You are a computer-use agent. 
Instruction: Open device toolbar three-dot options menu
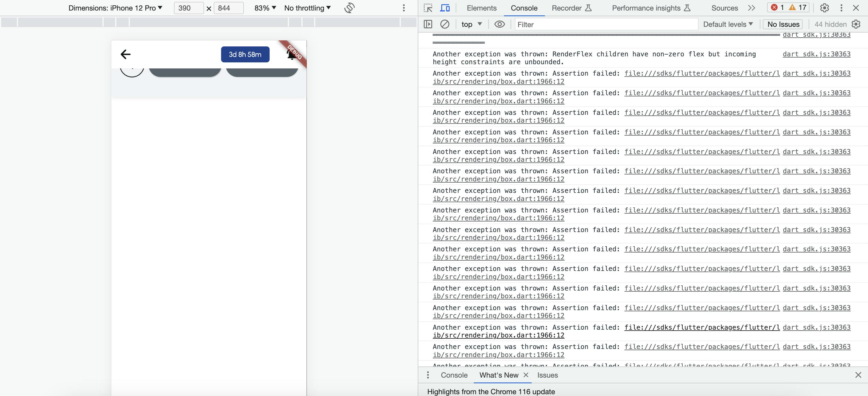coord(404,8)
